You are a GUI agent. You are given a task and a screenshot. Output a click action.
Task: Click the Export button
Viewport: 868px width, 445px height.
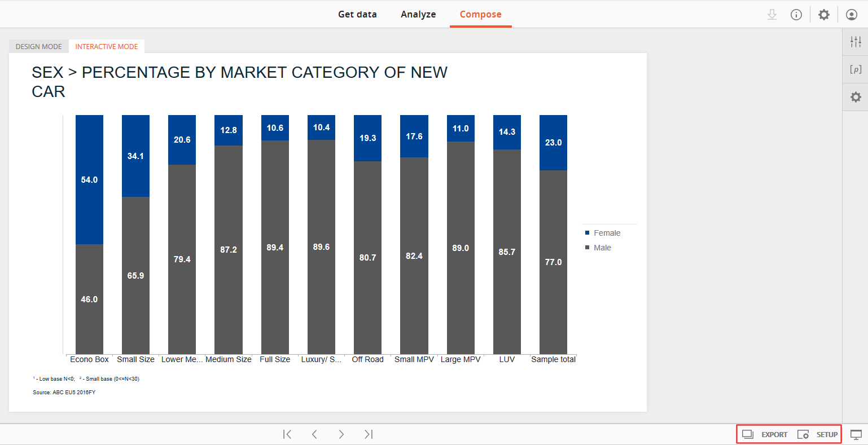765,434
